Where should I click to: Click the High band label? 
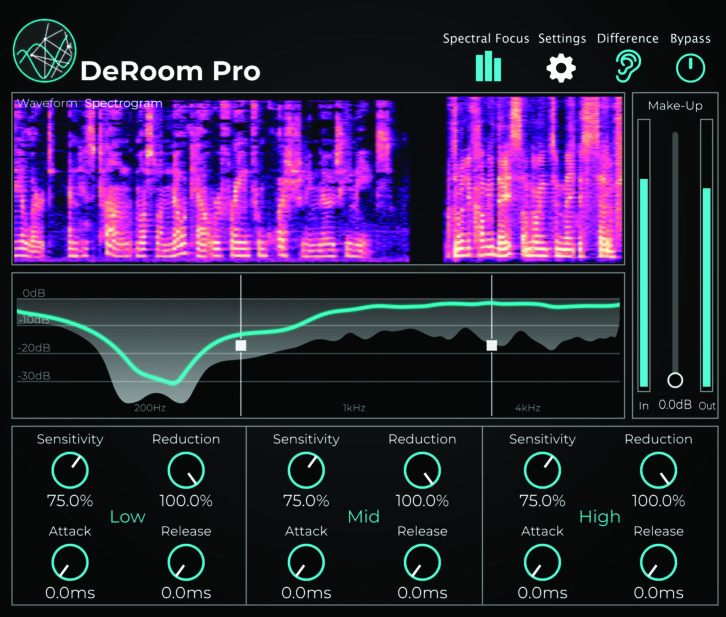click(600, 517)
